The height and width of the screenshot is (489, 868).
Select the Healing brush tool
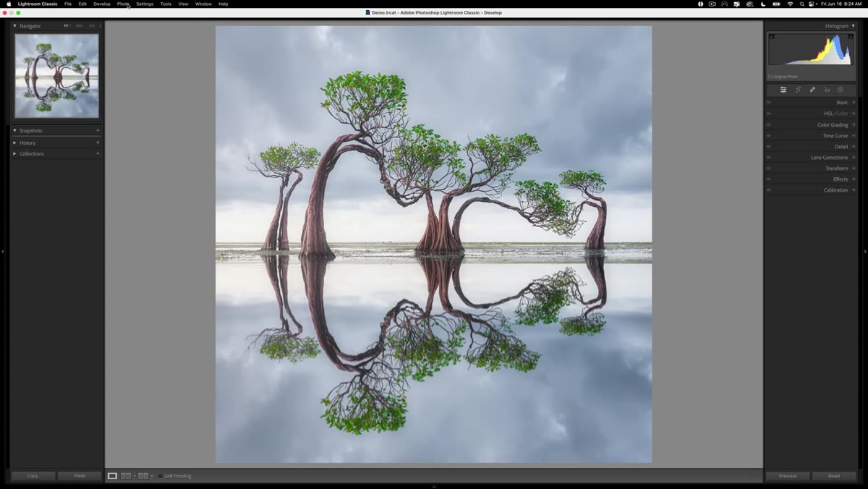[x=812, y=90]
